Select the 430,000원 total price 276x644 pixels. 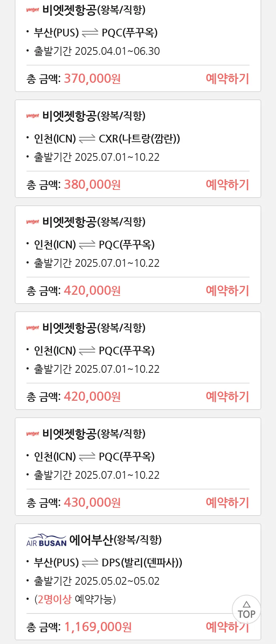(92, 502)
